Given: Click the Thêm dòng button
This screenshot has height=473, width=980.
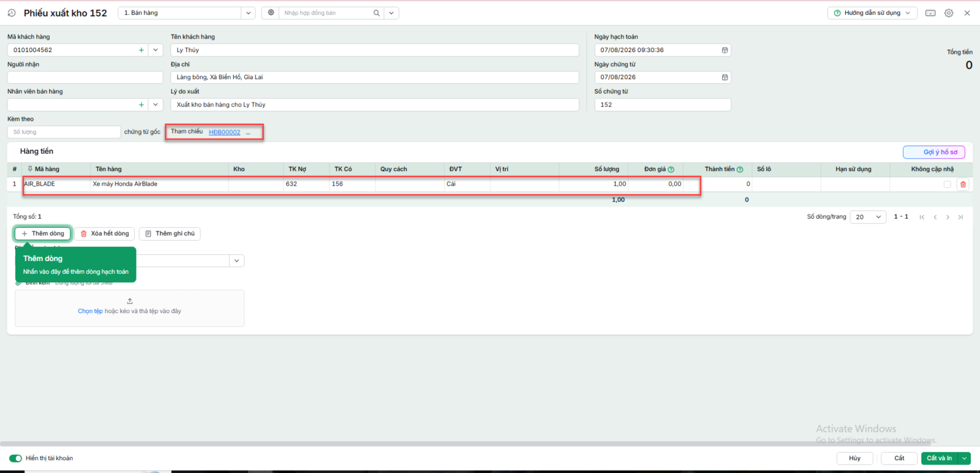Looking at the screenshot, I should [x=43, y=233].
